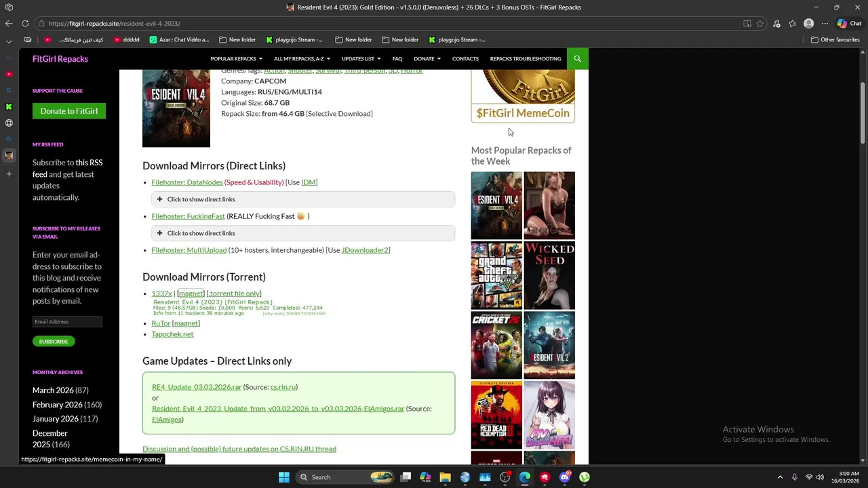
Task: Click the .torrent file only link
Action: coord(234,293)
